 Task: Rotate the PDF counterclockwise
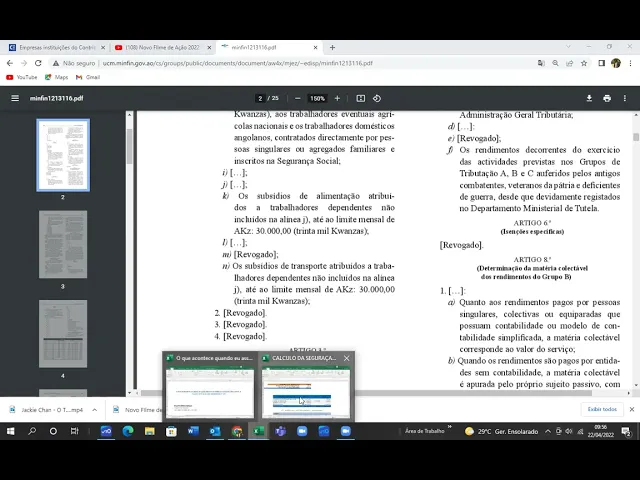pyautogui.click(x=377, y=98)
